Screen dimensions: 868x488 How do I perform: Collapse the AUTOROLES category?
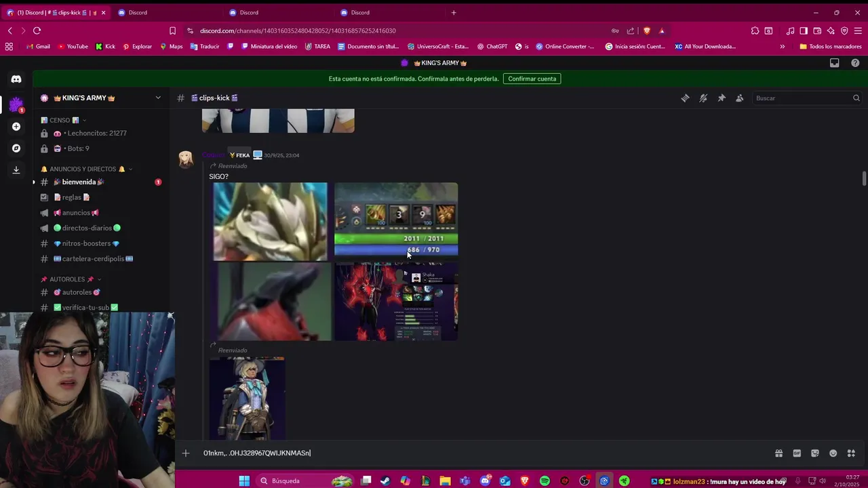coord(71,279)
